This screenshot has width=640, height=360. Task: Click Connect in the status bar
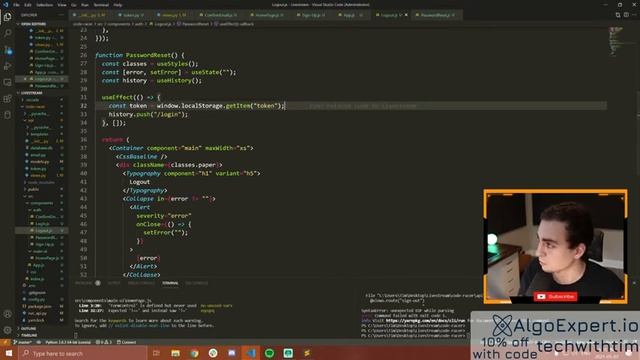pyautogui.click(x=127, y=342)
